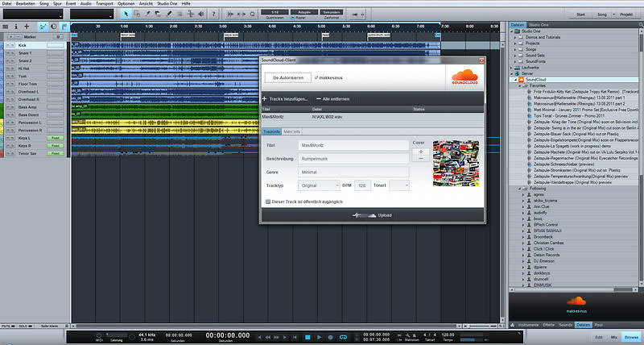Image resolution: width=644 pixels, height=345 pixels.
Task: Toggle Read automation on Tenor Sax
Action: point(55,153)
